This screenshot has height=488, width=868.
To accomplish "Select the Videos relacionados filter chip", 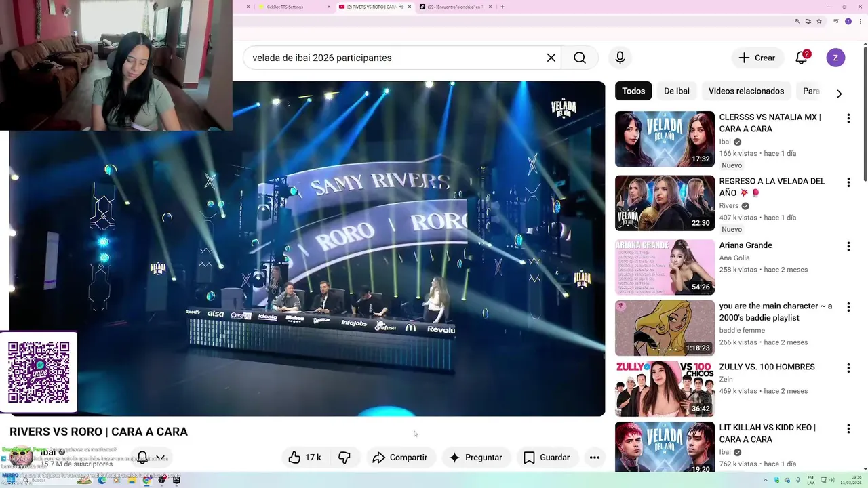I will coord(746,91).
